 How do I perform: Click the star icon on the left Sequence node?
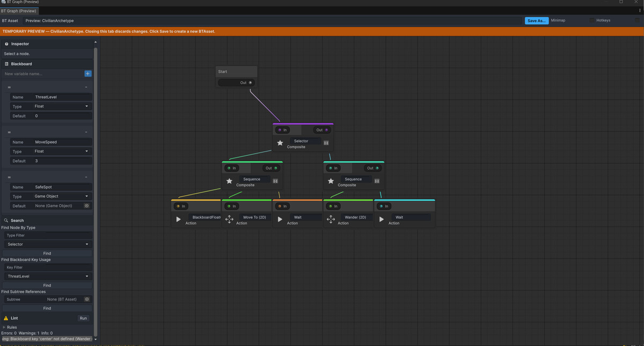click(x=229, y=181)
